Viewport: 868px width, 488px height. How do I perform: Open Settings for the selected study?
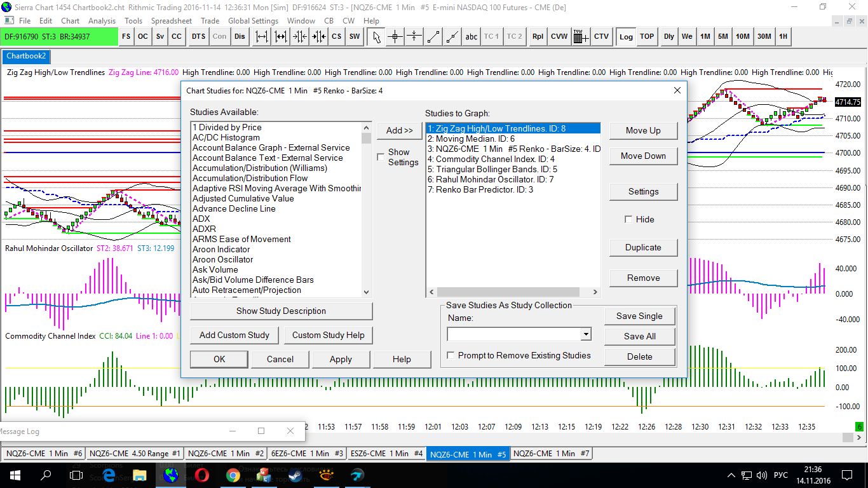coord(643,191)
